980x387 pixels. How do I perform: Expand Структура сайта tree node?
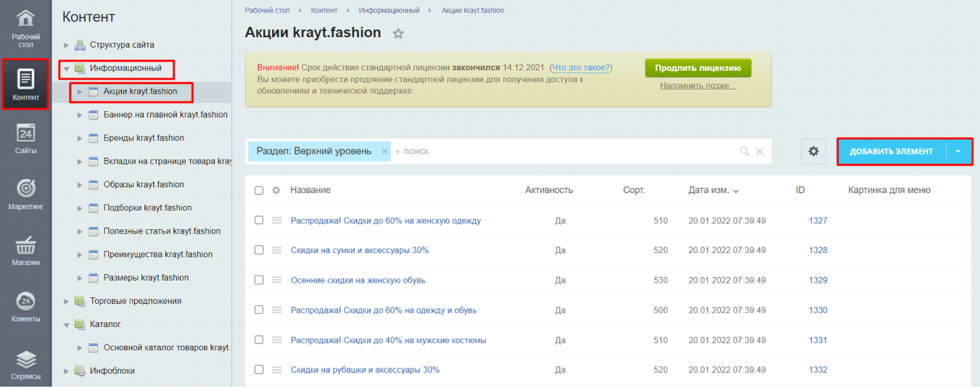point(66,45)
